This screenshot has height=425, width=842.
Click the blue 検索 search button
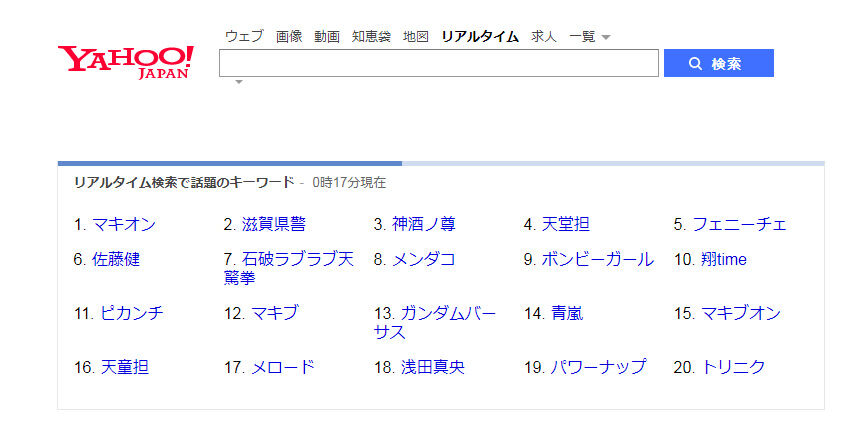[718, 63]
